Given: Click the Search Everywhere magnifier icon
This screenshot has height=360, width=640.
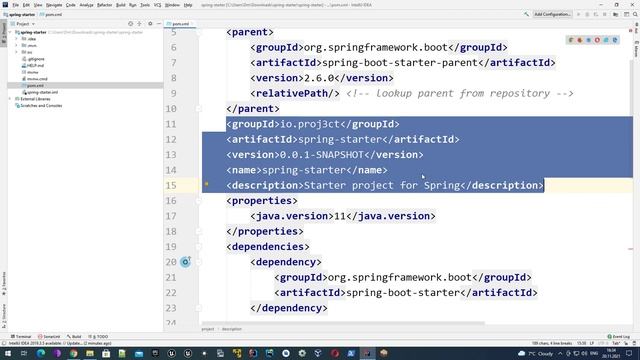Looking at the screenshot, I should (x=635, y=14).
